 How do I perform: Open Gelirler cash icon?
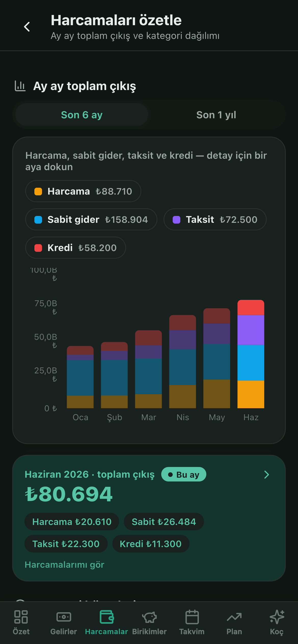click(64, 617)
